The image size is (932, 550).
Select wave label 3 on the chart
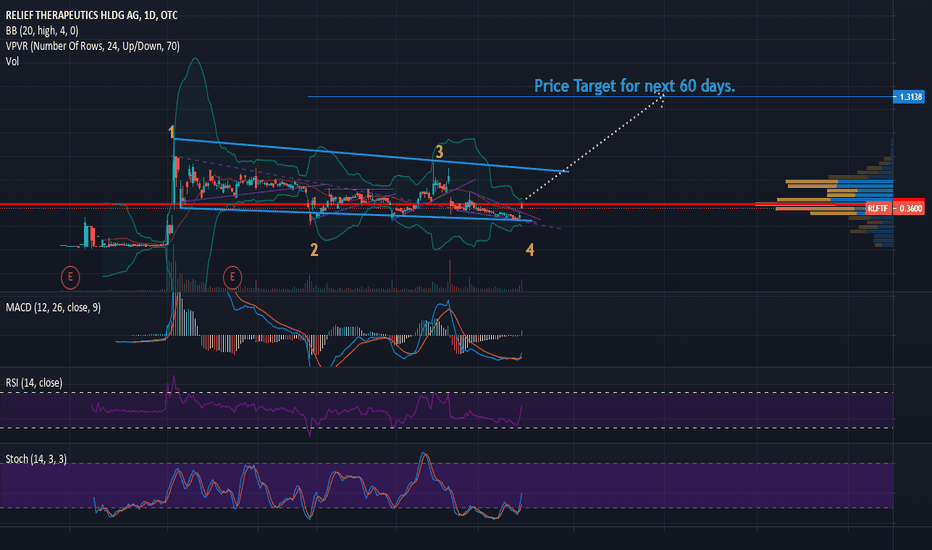click(439, 152)
